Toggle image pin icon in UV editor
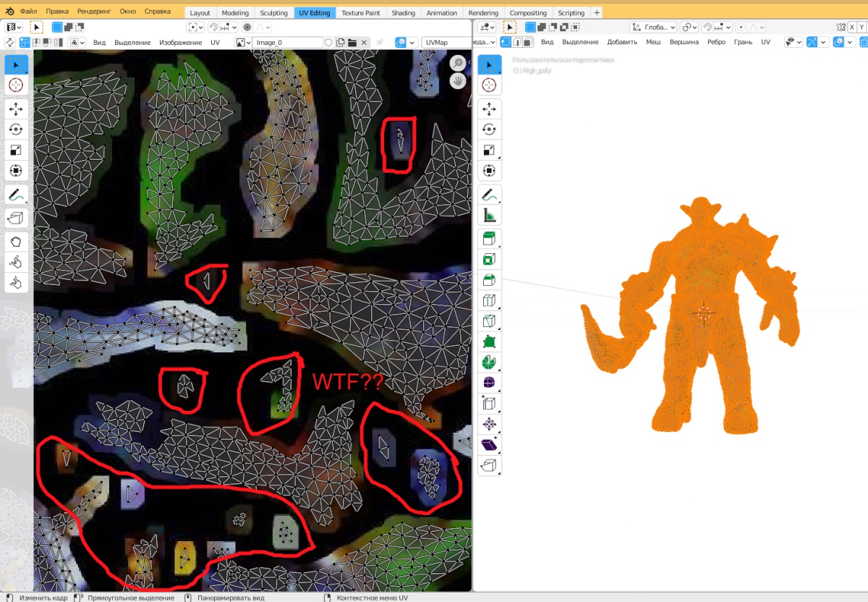 (x=379, y=43)
